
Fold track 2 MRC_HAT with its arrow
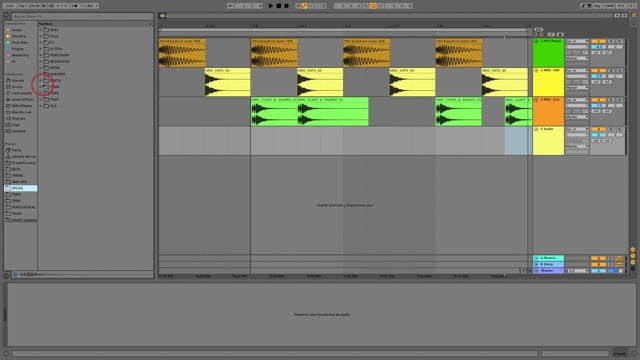(536, 71)
